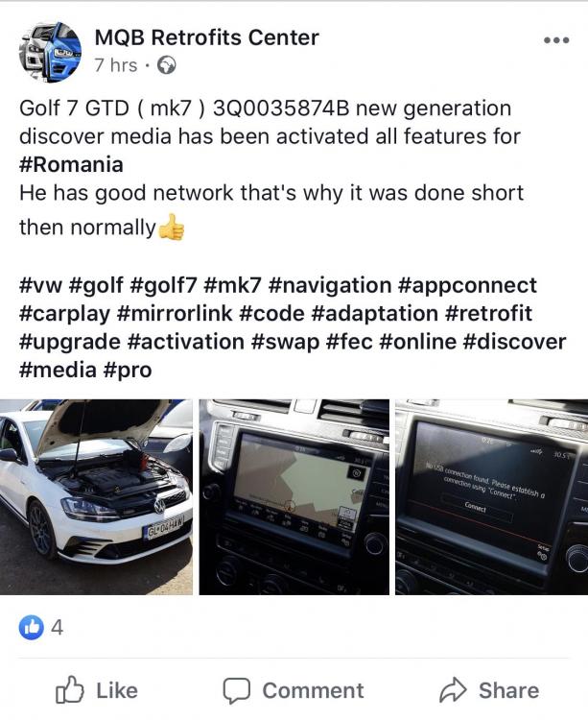Open the #carplay hashtag

click(x=64, y=314)
